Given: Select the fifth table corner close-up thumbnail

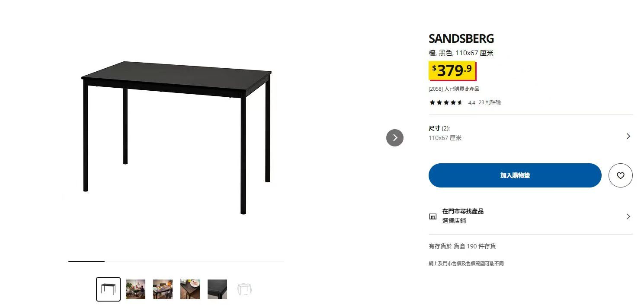Looking at the screenshot, I should click(217, 289).
